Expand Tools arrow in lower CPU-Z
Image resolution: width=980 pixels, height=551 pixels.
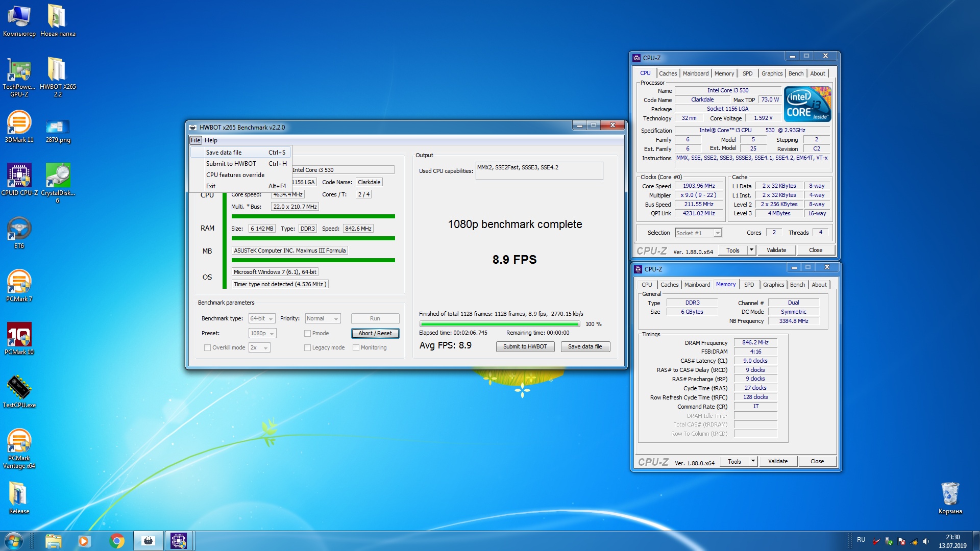point(753,461)
